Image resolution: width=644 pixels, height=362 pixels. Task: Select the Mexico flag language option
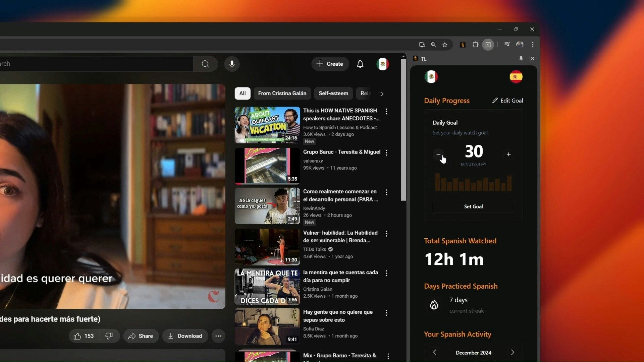[431, 76]
